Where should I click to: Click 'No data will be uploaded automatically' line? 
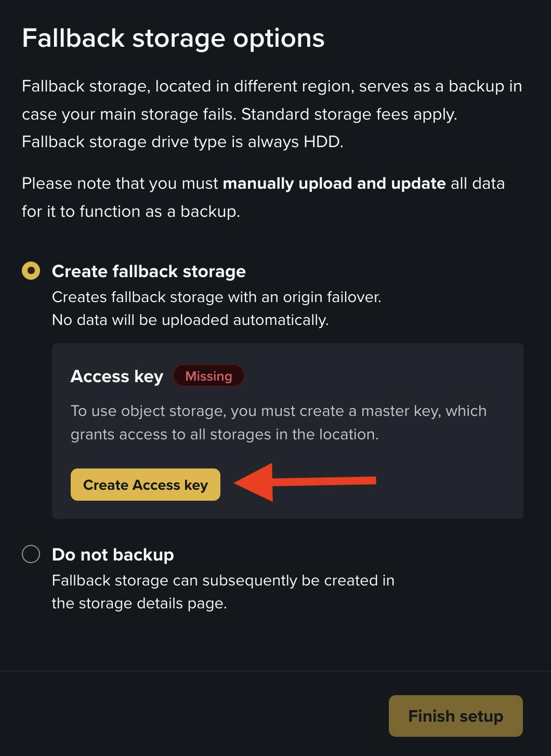click(190, 320)
